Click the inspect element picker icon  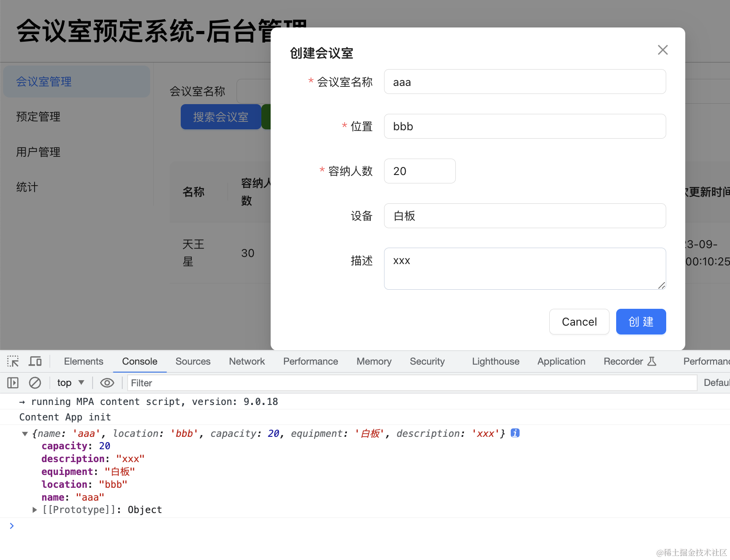[13, 362]
